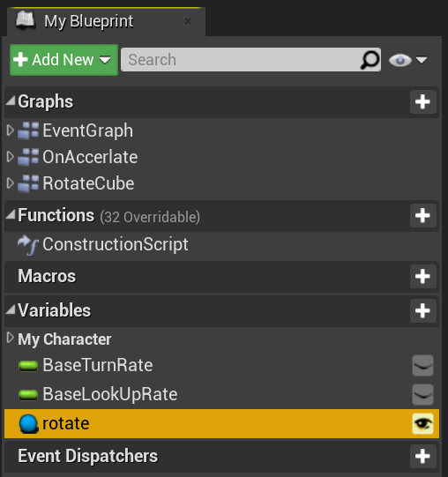
Task: Create variable with Variables plus icon
Action: [422, 311]
